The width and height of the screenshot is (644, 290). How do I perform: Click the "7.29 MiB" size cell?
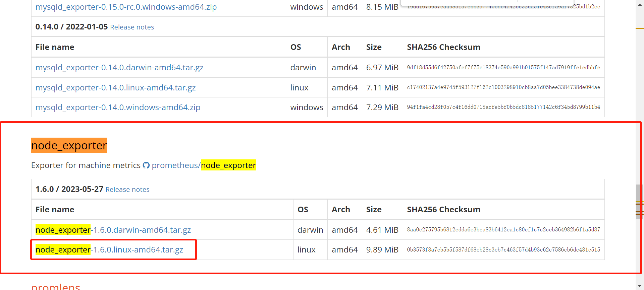[382, 107]
